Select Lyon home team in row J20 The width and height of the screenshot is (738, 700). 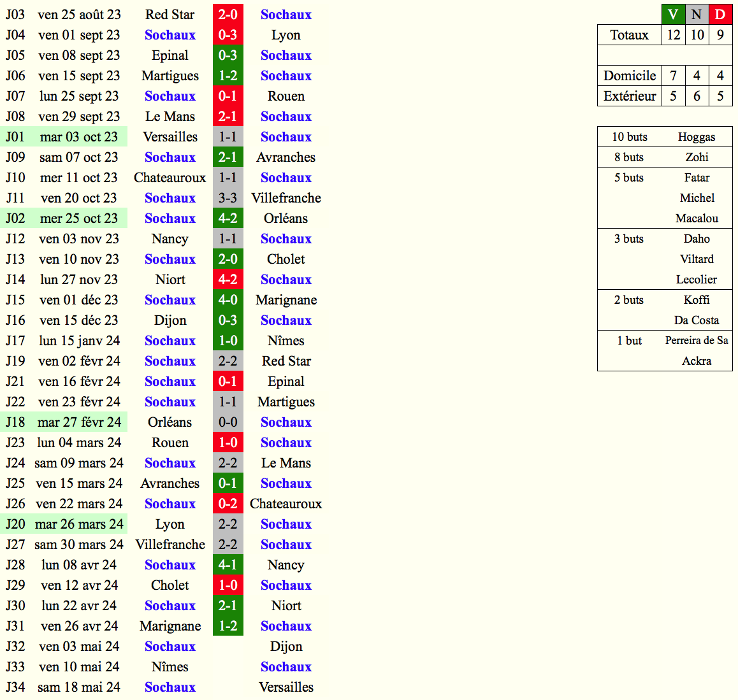(x=170, y=524)
